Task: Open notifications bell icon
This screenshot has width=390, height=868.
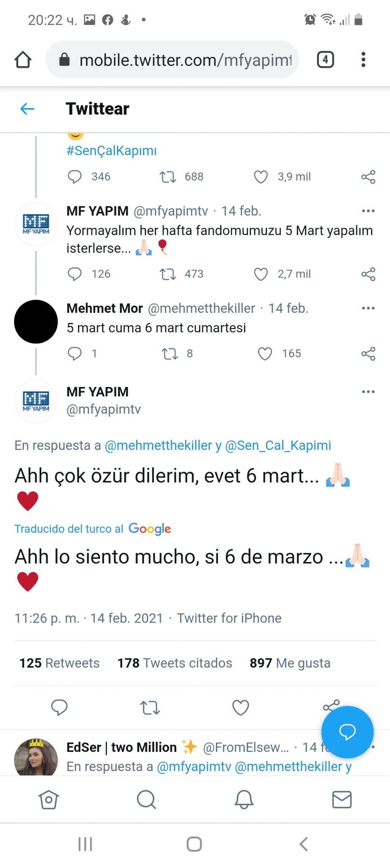Action: [x=244, y=800]
